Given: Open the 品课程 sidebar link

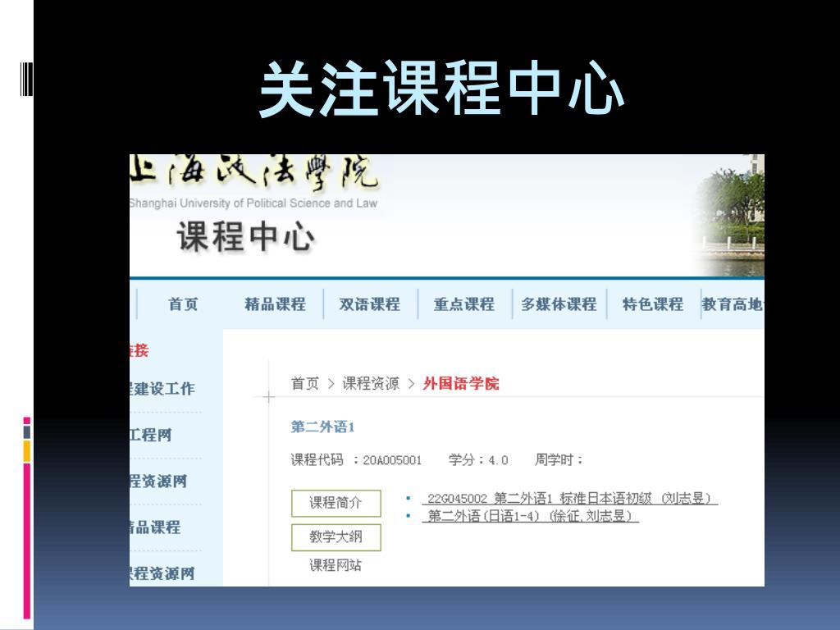Looking at the screenshot, I should click(155, 527).
